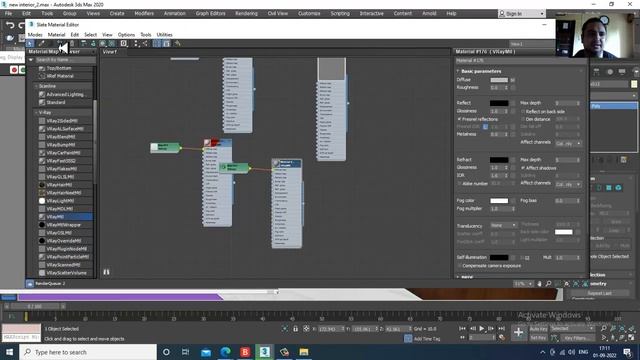The image size is (640, 360).
Task: Open the Sign In dropdown
Action: coord(522,13)
